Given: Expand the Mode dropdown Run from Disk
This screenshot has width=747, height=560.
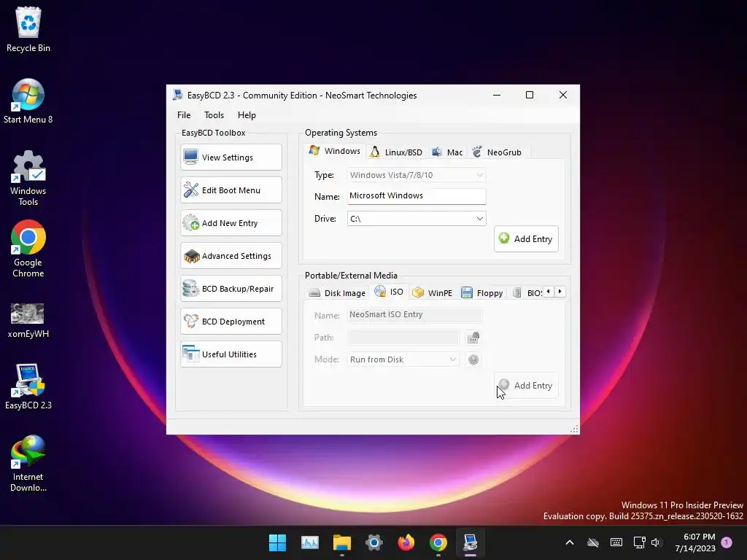Looking at the screenshot, I should (403, 359).
